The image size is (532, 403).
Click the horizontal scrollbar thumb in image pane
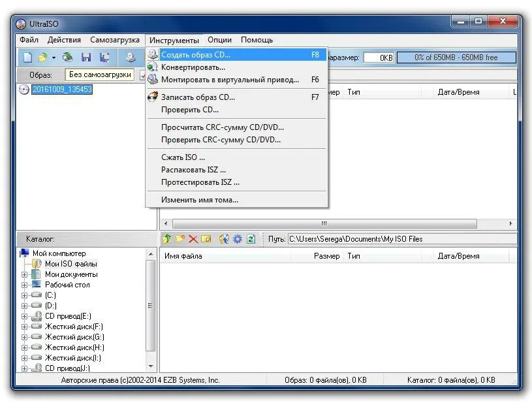pyautogui.click(x=324, y=223)
